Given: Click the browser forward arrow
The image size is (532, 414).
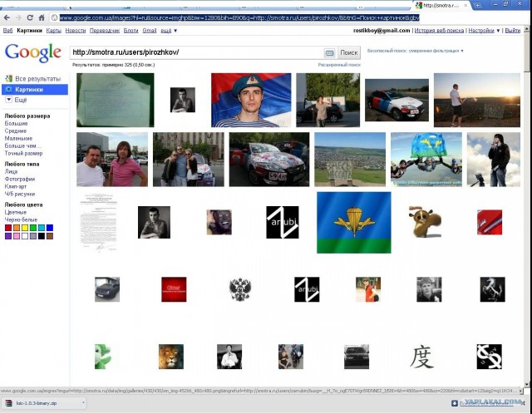Looking at the screenshot, I should [x=18, y=17].
